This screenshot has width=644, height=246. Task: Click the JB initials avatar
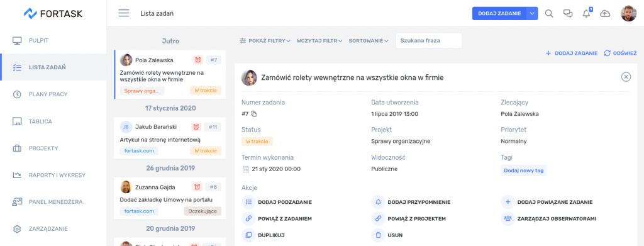[x=126, y=127]
